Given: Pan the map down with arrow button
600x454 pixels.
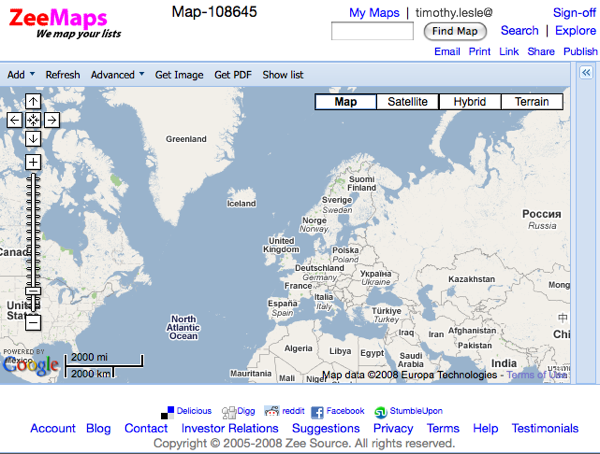Looking at the screenshot, I should point(33,139).
